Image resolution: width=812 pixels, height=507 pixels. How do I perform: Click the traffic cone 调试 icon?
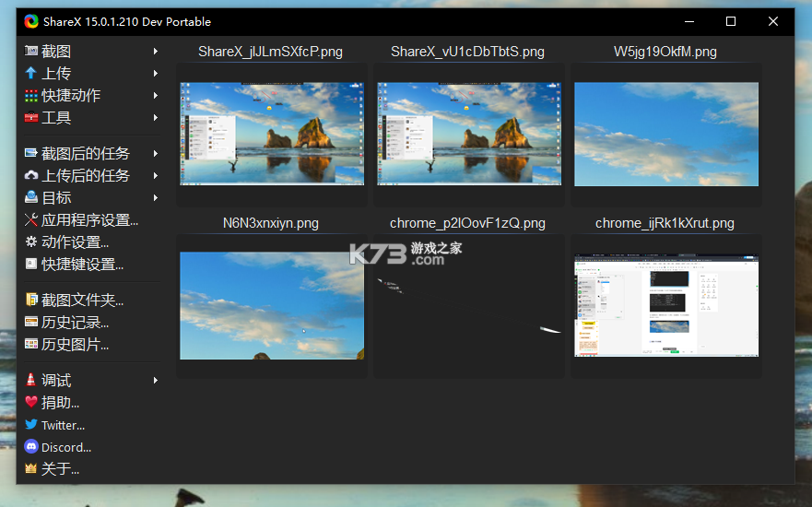[31, 380]
